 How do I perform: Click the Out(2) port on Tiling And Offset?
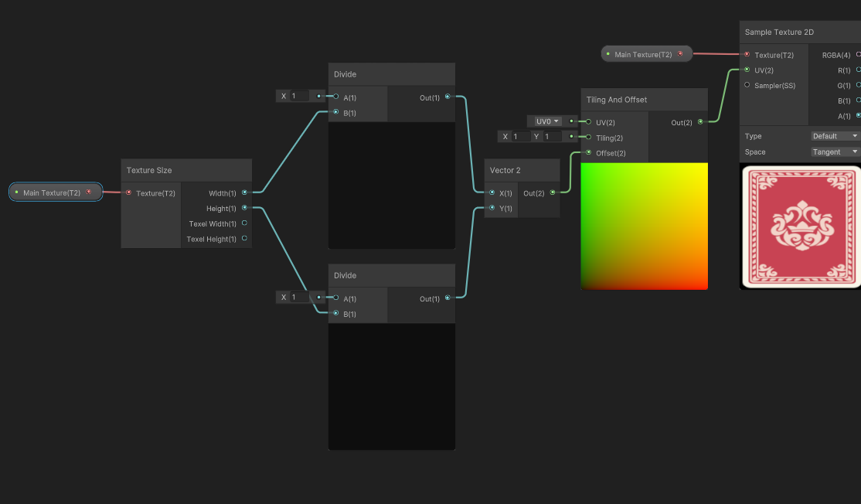(x=700, y=122)
